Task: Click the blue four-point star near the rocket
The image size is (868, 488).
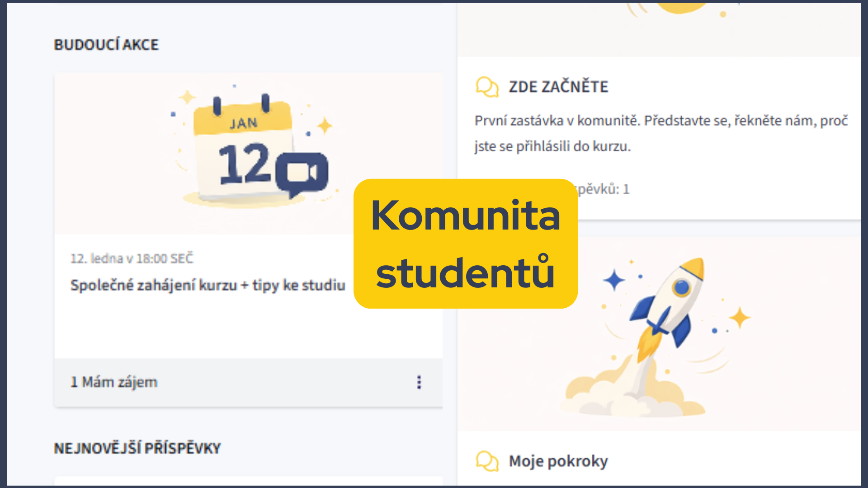Action: click(x=614, y=280)
